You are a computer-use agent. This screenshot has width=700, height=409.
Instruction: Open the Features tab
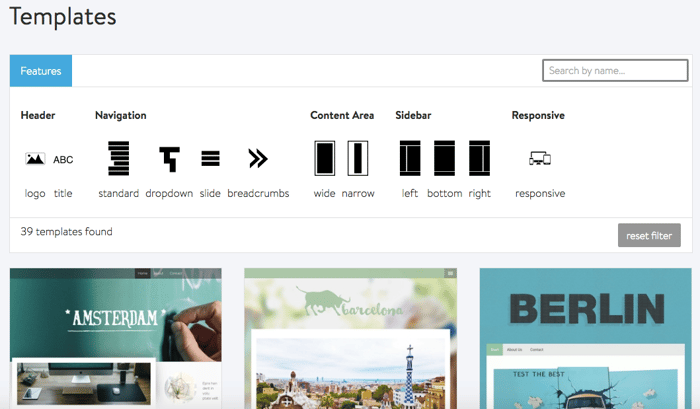pyautogui.click(x=41, y=71)
